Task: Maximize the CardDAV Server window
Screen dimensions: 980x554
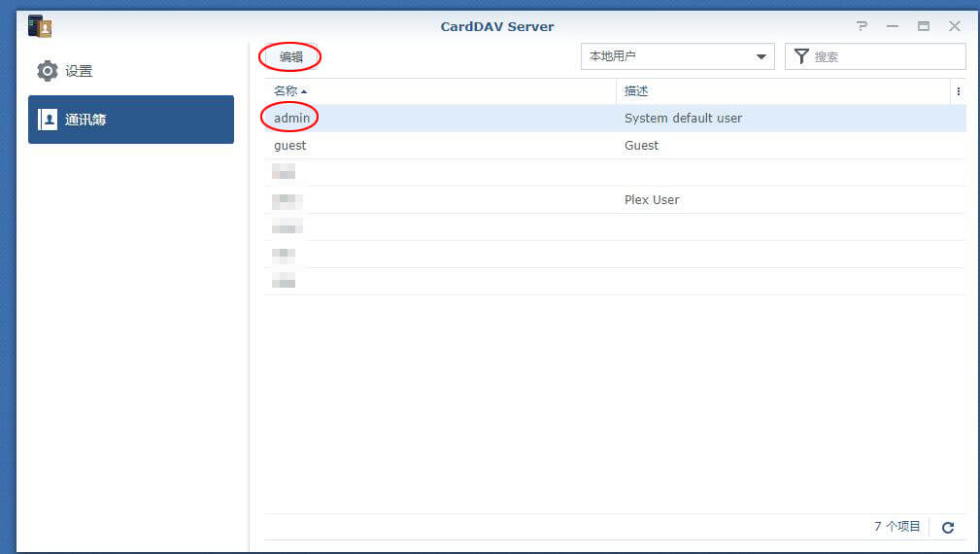Action: tap(924, 26)
